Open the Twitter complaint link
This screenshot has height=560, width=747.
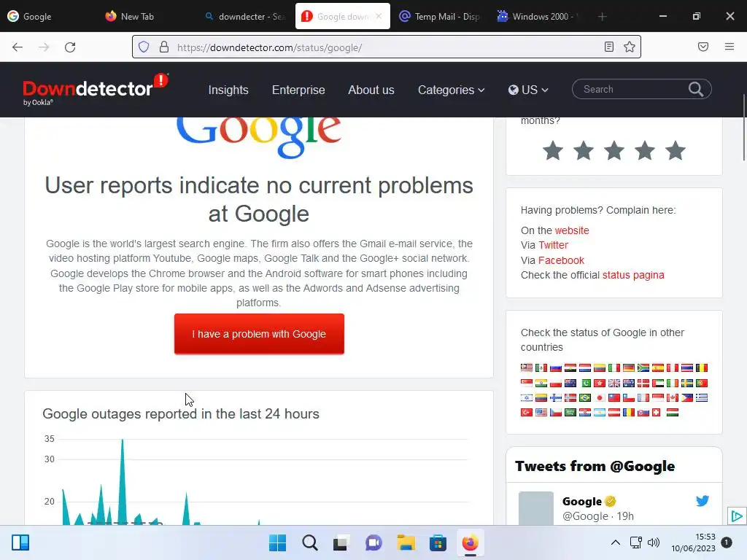[553, 245]
